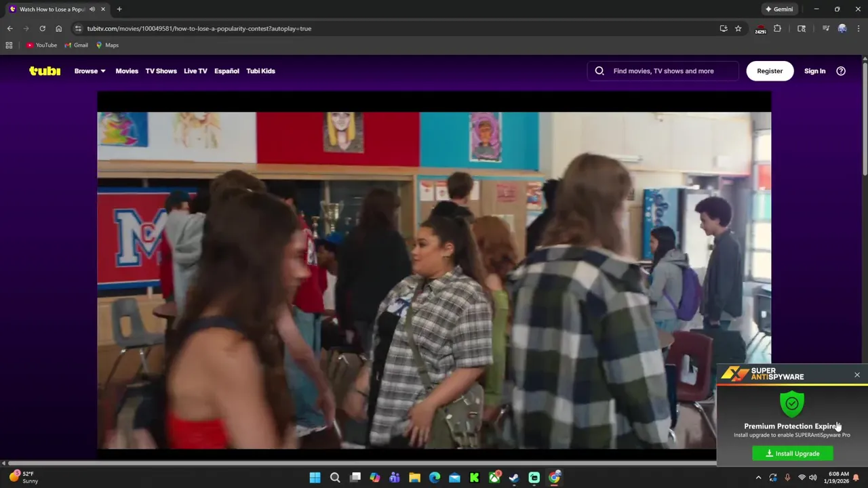Open the apps grid in bookmarks bar
The height and width of the screenshot is (488, 868).
[x=9, y=45]
